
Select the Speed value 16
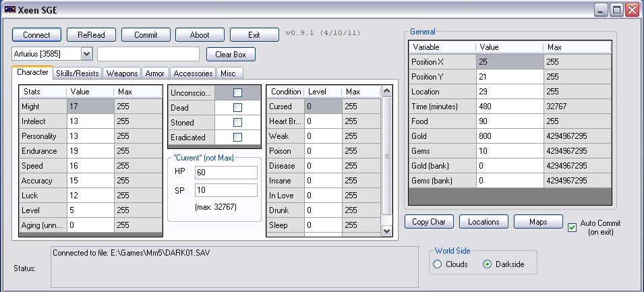click(x=90, y=165)
